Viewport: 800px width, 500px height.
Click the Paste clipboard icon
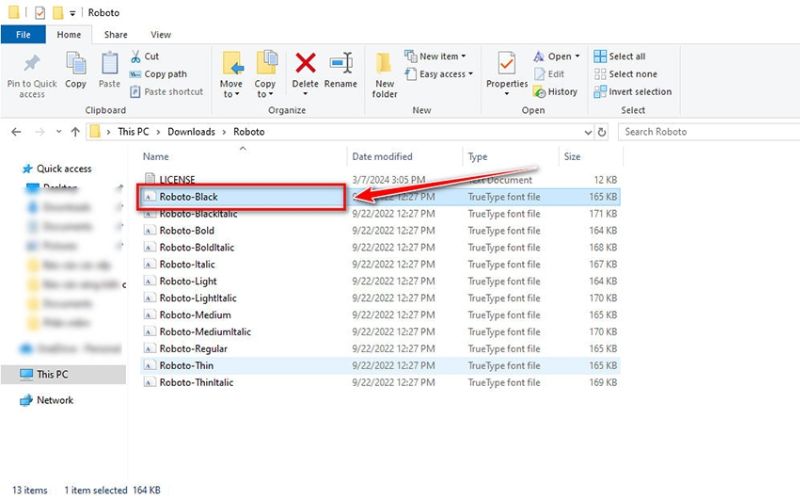tap(109, 64)
